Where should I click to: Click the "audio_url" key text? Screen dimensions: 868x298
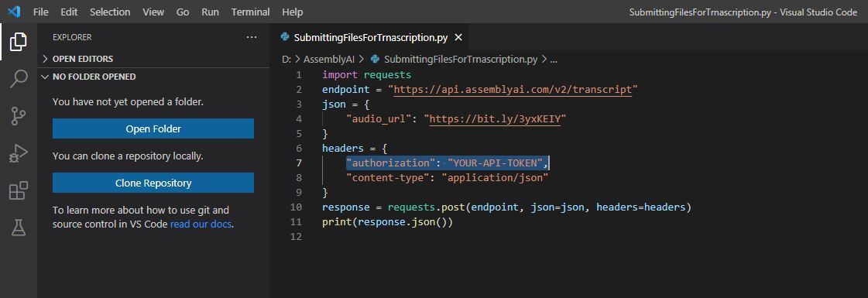tap(379, 119)
